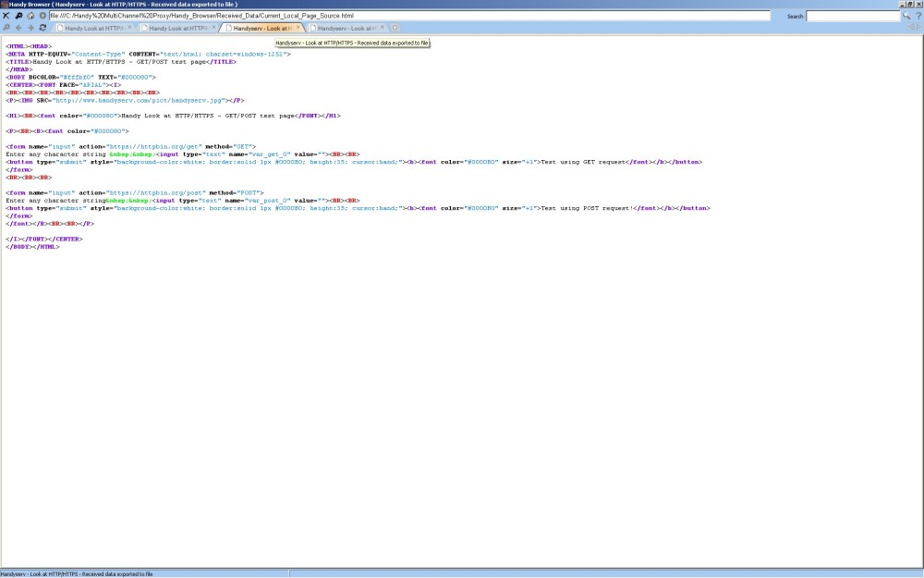
Task: Click the round Go button left of the address bar
Action: point(43,16)
